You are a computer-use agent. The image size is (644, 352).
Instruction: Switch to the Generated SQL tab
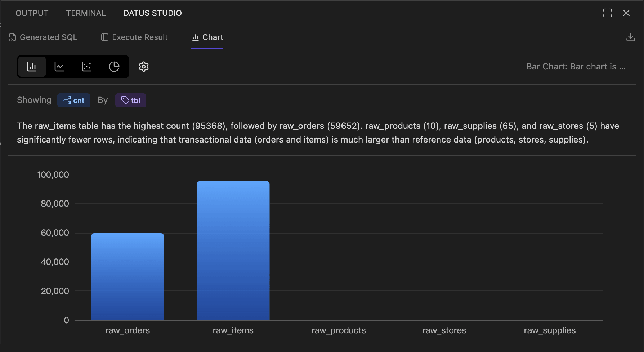click(43, 37)
